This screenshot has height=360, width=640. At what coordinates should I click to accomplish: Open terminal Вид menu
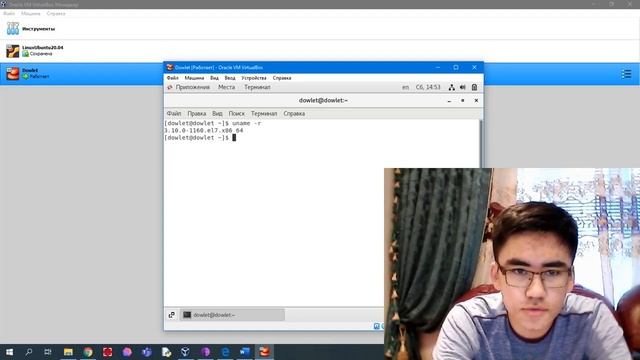[217, 113]
